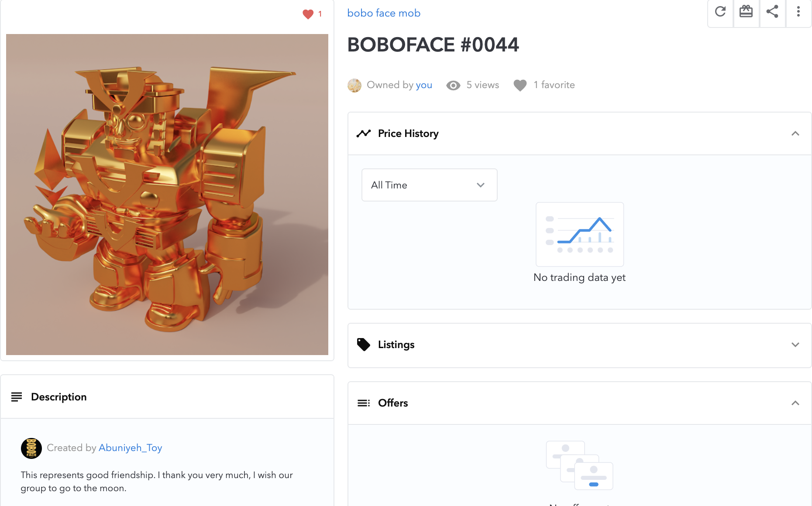Click the owner avatar beside Owned by
Image resolution: width=812 pixels, height=506 pixels.
354,85
